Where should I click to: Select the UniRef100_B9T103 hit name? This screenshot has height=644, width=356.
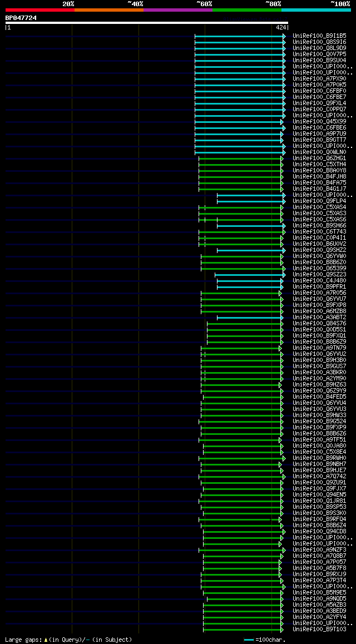coord(319,629)
